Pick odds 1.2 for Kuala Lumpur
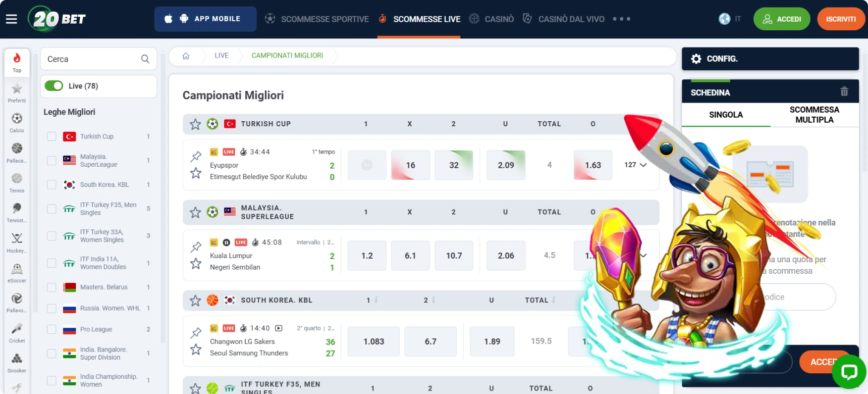This screenshot has width=868, height=394. pyautogui.click(x=367, y=256)
